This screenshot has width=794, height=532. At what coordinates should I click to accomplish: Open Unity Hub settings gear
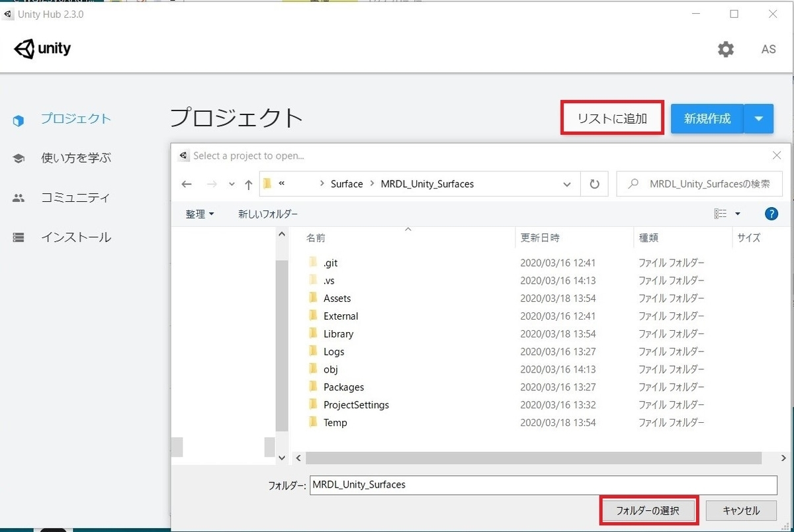pos(726,49)
